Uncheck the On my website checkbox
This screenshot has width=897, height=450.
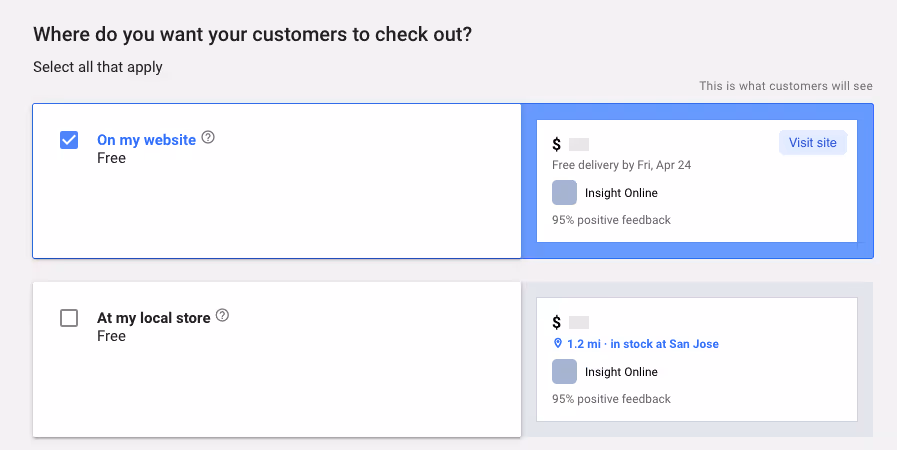(x=69, y=140)
